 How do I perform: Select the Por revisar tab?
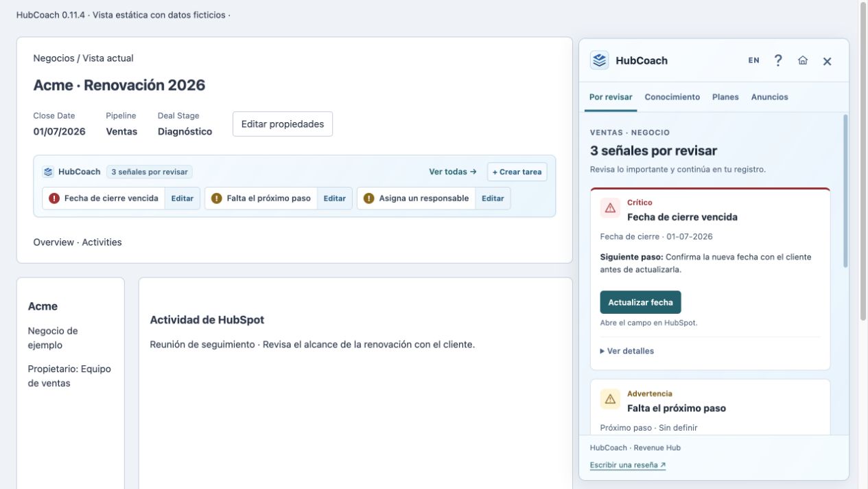tap(611, 98)
